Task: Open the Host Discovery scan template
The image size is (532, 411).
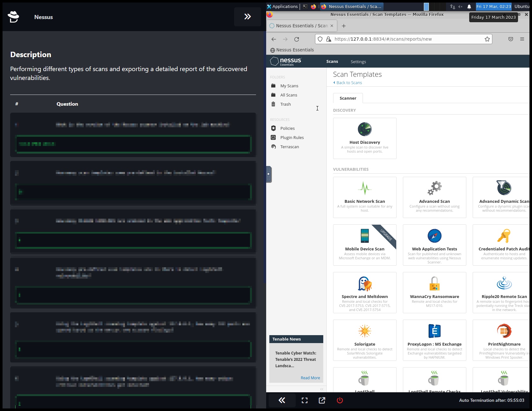Action: point(365,138)
